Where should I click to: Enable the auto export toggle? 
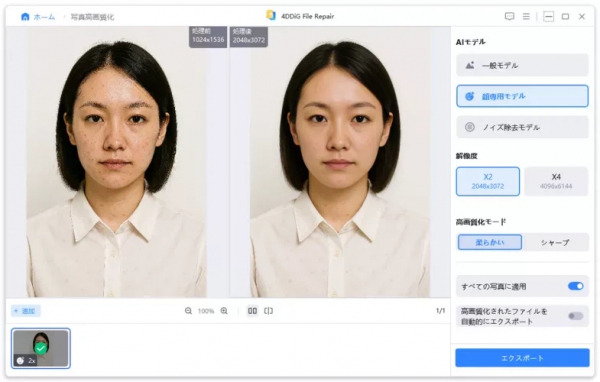click(576, 316)
